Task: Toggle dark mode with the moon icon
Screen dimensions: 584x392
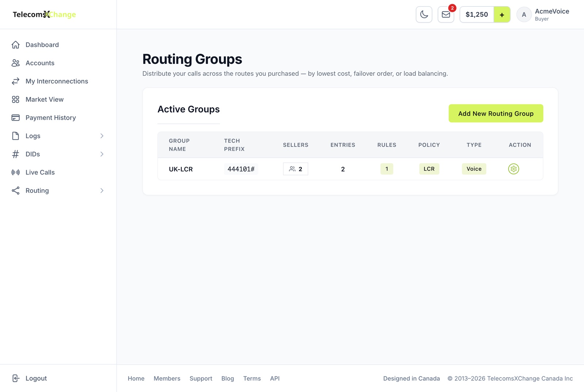Action: coord(424,15)
